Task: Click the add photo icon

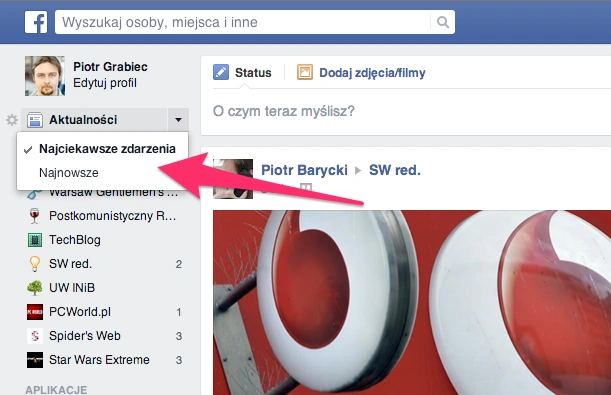Action: [x=305, y=72]
